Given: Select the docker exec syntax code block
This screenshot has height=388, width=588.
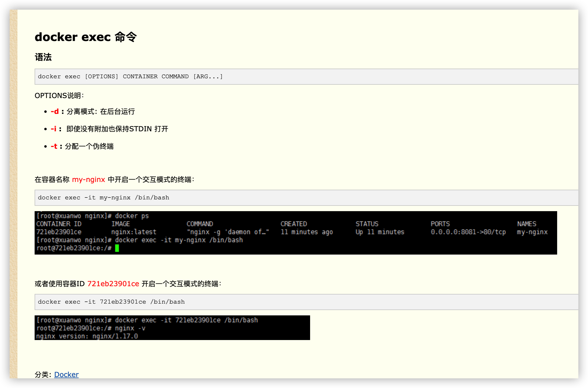Looking at the screenshot, I should click(130, 76).
